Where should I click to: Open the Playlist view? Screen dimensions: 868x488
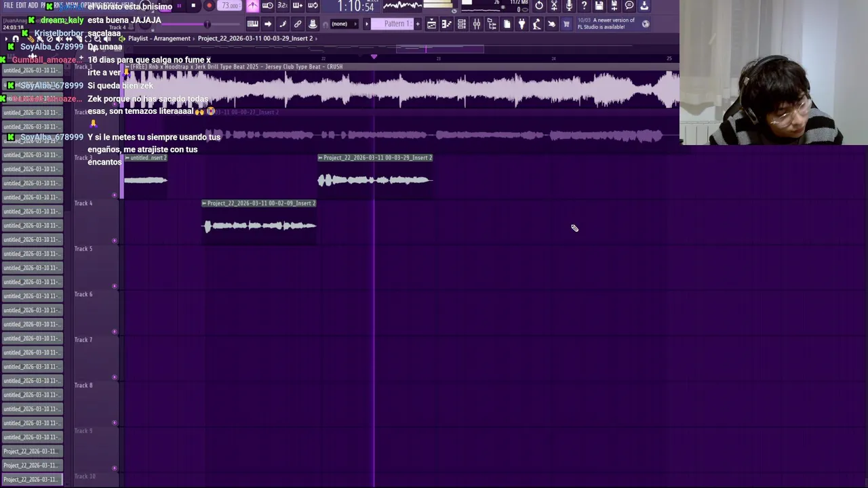pos(431,24)
